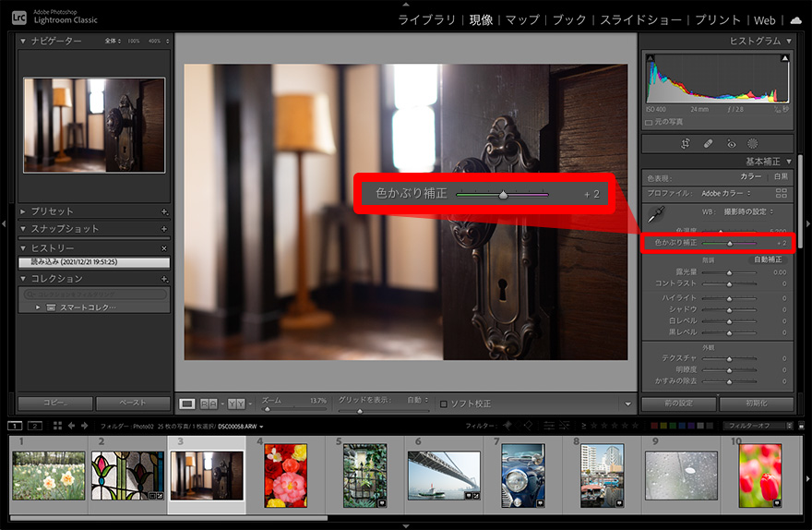
Task: Open the フィルターオフ filter dropdown
Action: click(x=757, y=426)
